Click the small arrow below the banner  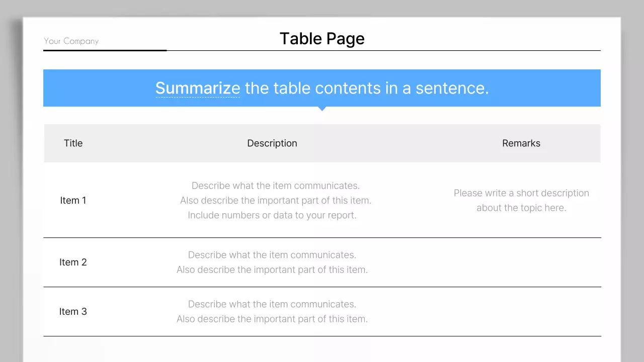(x=322, y=108)
